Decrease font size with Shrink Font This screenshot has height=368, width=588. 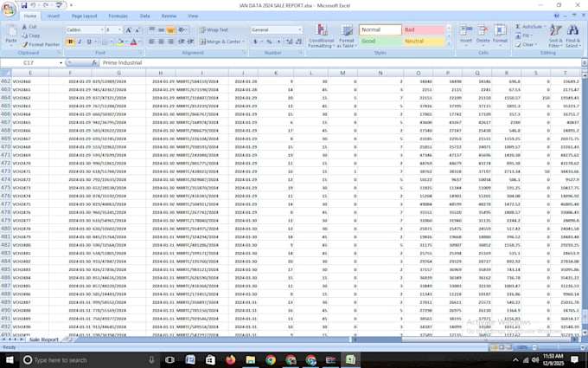click(x=137, y=30)
